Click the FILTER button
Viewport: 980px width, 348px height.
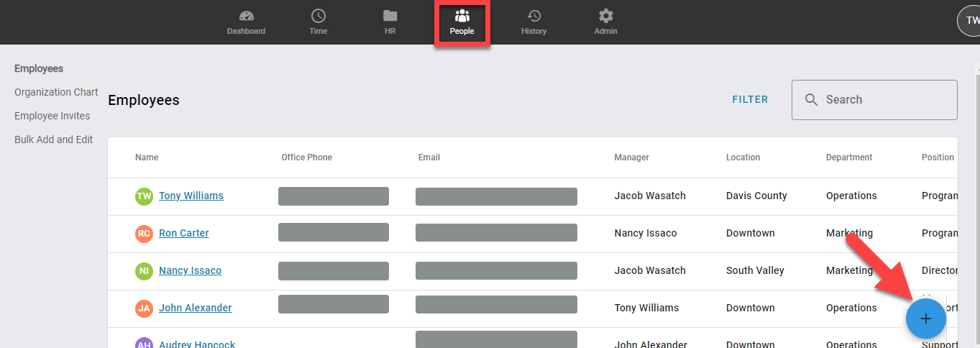click(x=750, y=100)
